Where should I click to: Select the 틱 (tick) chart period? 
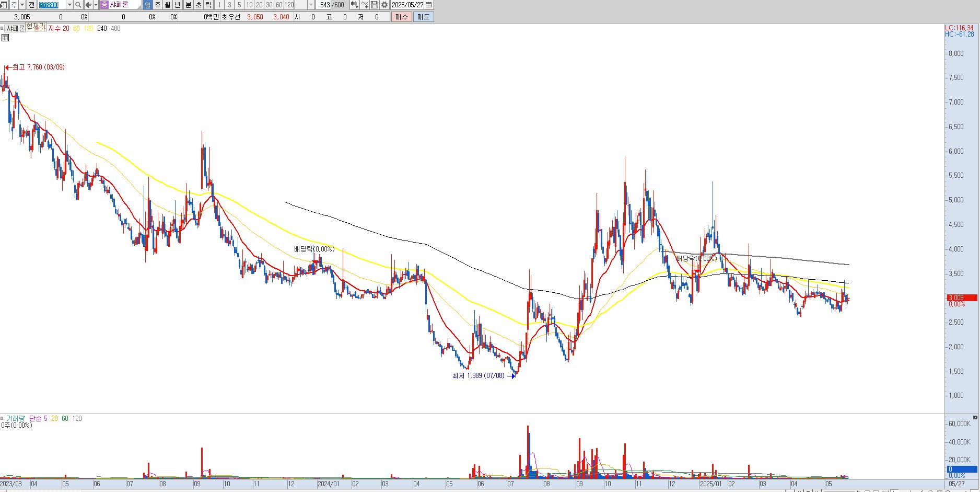(x=208, y=5)
